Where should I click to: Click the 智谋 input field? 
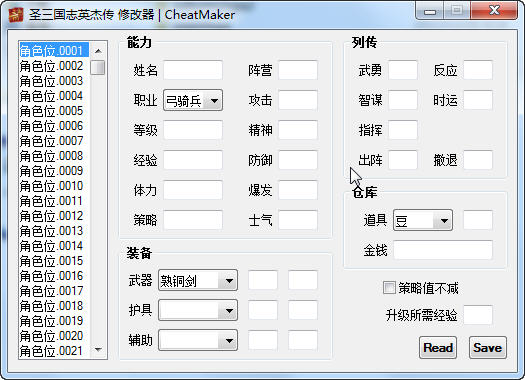tap(403, 100)
